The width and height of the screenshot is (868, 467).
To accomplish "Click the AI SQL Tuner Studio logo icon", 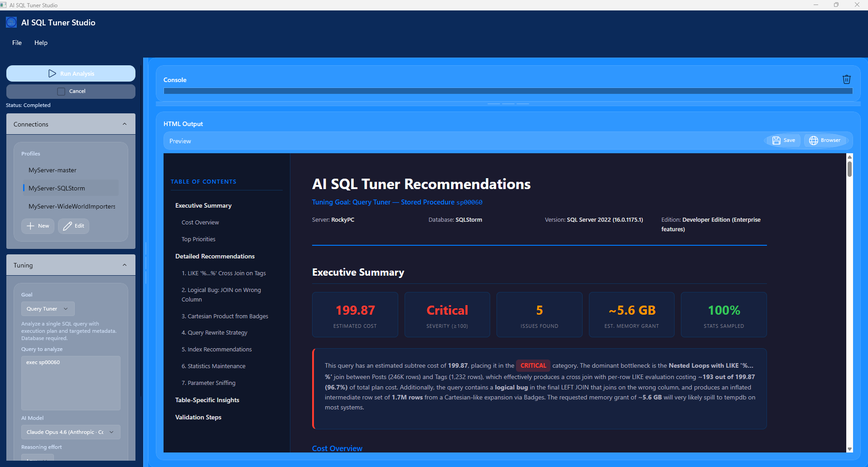I will [11, 22].
